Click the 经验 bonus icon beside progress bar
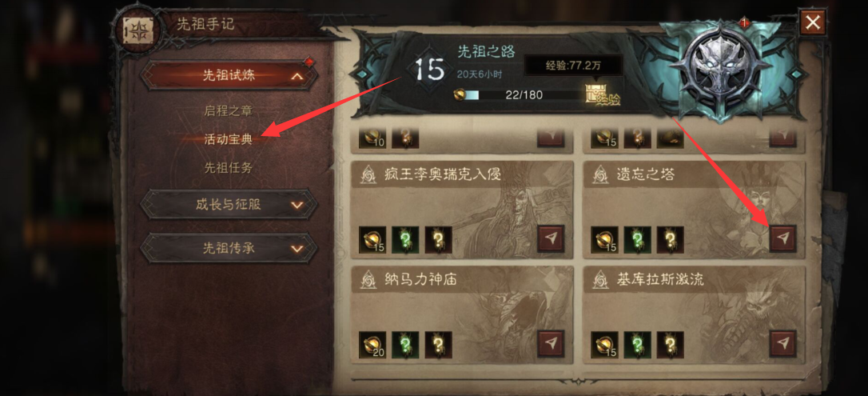This screenshot has height=396, width=868. tap(603, 95)
